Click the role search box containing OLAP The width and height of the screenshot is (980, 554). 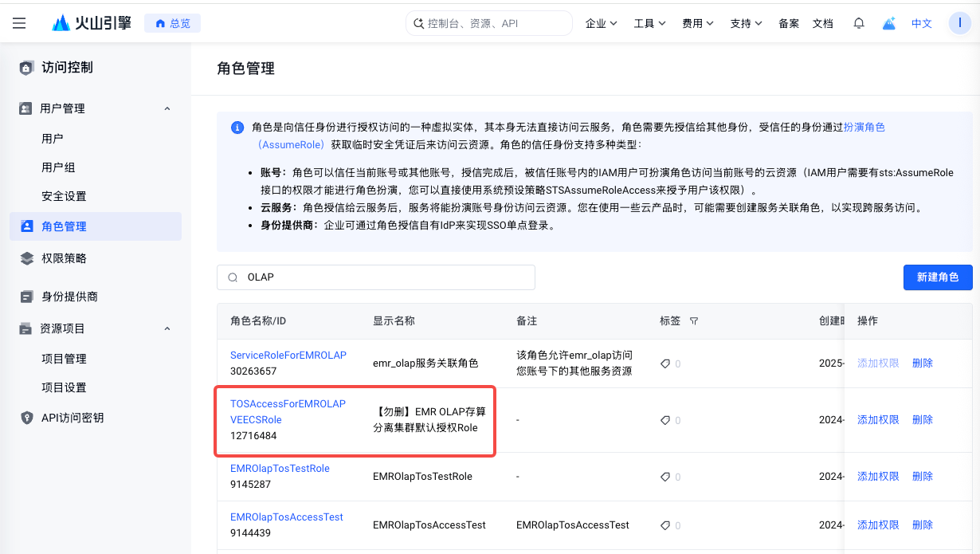pos(376,277)
